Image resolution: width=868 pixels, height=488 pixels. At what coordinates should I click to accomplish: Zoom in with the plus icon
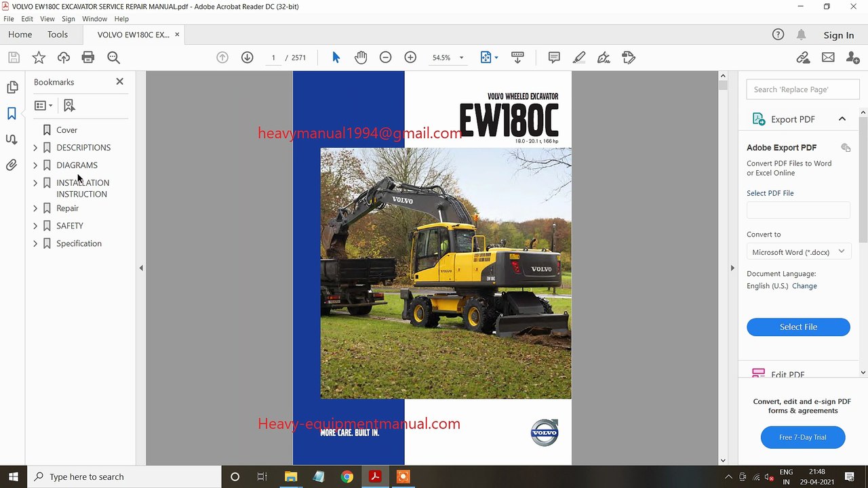(x=410, y=58)
